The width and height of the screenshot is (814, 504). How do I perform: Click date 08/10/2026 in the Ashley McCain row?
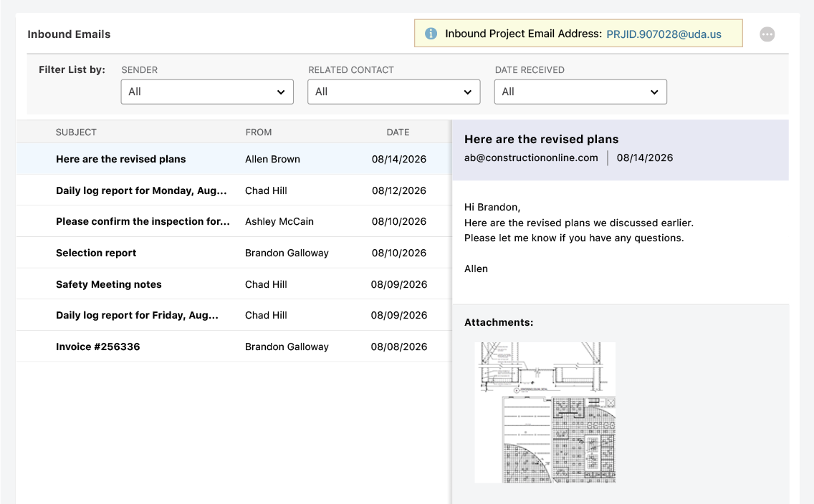tap(398, 221)
